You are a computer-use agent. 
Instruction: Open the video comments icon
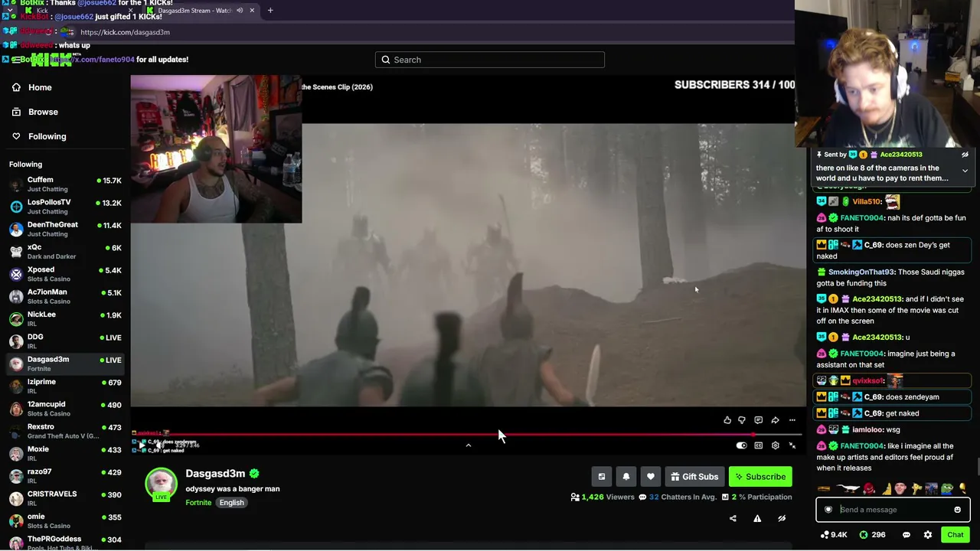(x=759, y=420)
